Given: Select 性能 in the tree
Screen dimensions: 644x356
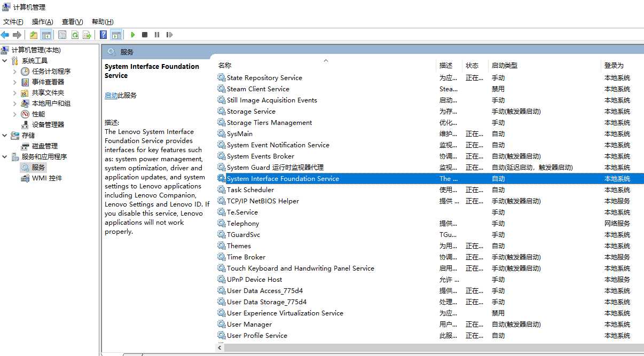Looking at the screenshot, I should (38, 114).
